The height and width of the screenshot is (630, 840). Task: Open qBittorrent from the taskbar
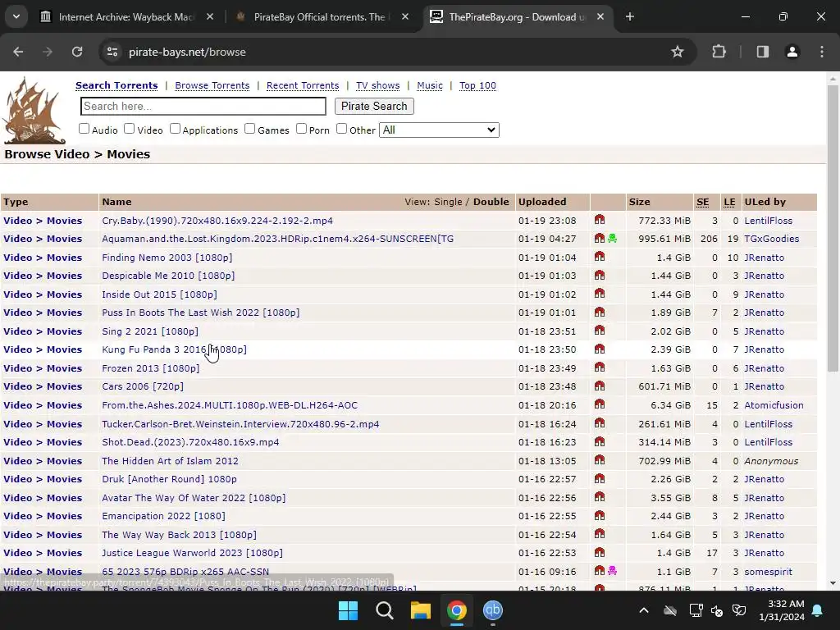pyautogui.click(x=493, y=610)
